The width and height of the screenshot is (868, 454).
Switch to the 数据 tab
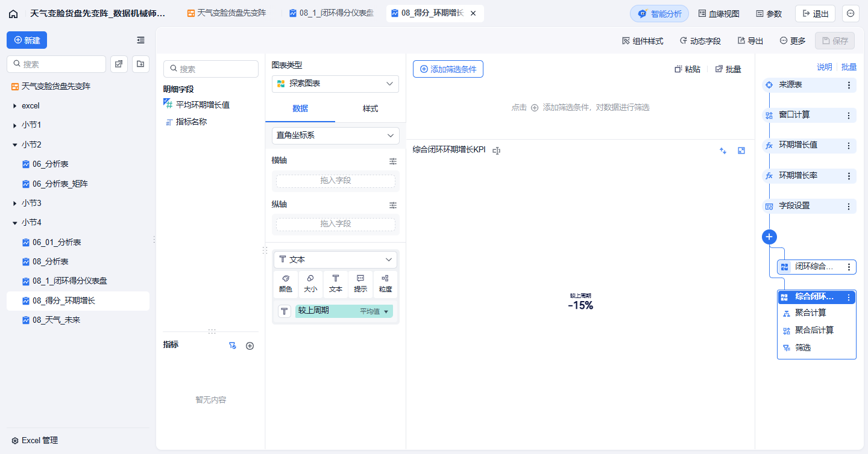pos(300,109)
